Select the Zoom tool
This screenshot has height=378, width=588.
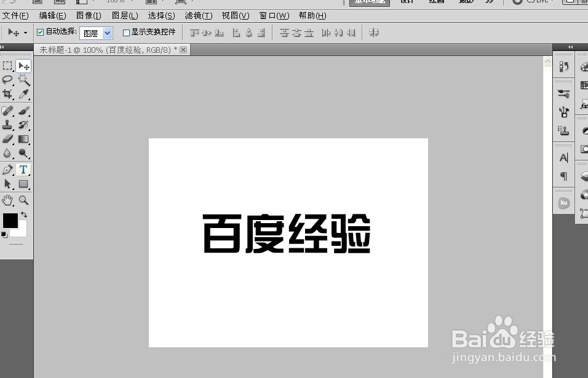[x=23, y=200]
